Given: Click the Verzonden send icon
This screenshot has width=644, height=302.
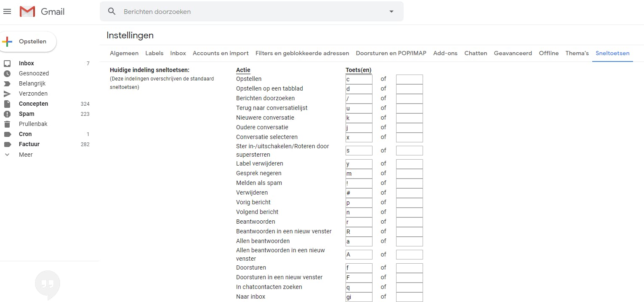Looking at the screenshot, I should pos(7,94).
